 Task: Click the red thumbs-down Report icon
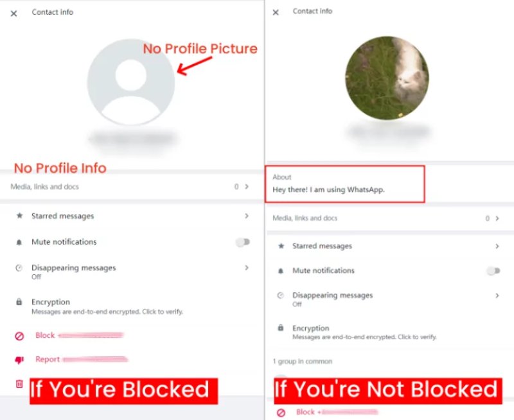click(19, 360)
